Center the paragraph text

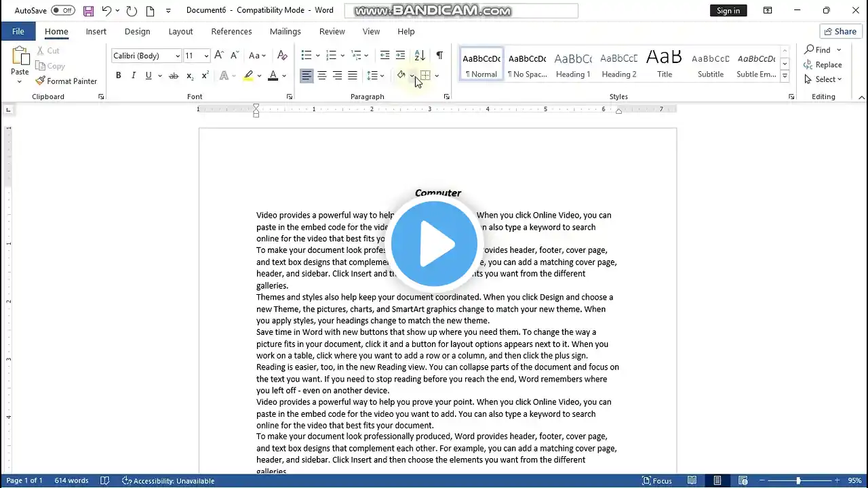coord(322,75)
